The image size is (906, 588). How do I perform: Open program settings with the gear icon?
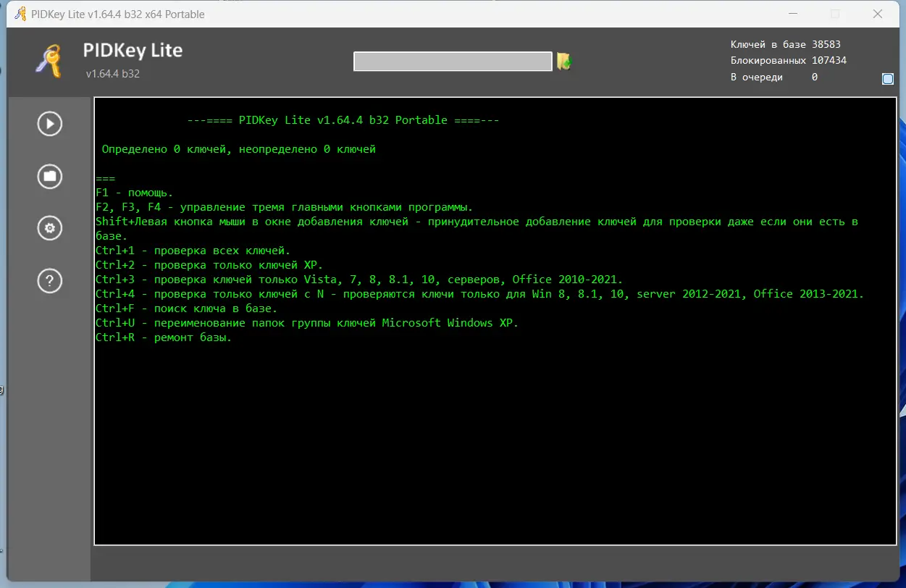pos(49,228)
